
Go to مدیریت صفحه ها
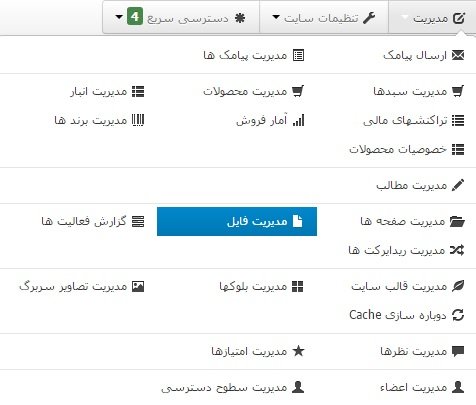[x=412, y=221]
